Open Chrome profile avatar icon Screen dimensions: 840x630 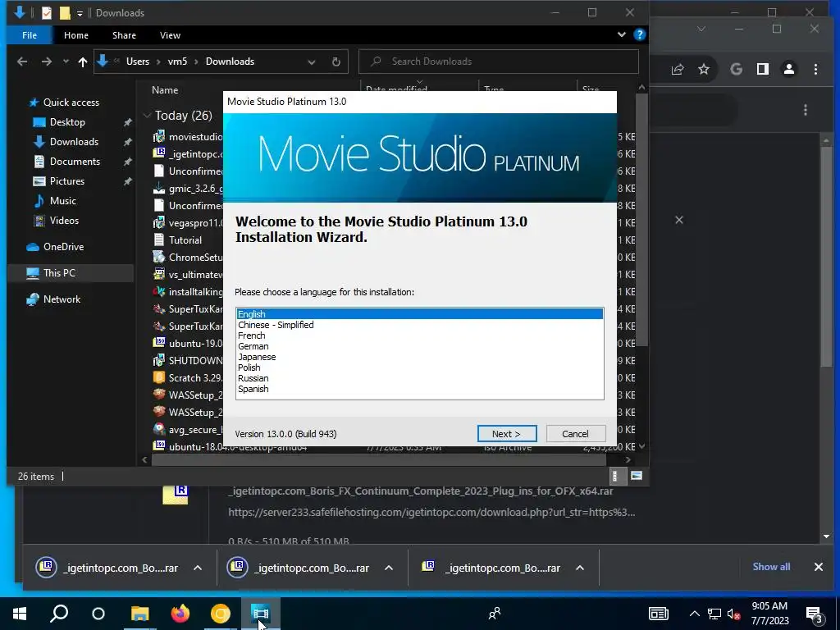coord(788,69)
